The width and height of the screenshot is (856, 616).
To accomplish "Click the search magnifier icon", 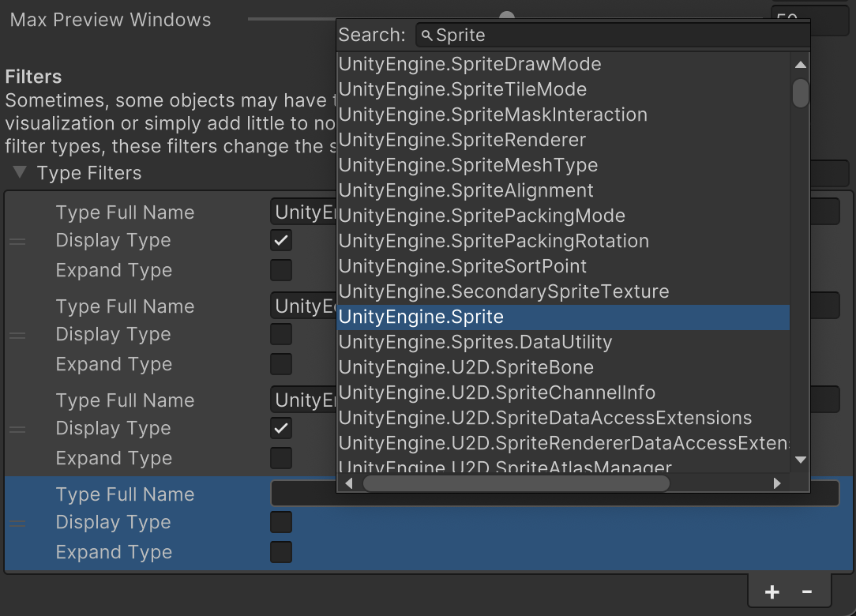I will [427, 36].
